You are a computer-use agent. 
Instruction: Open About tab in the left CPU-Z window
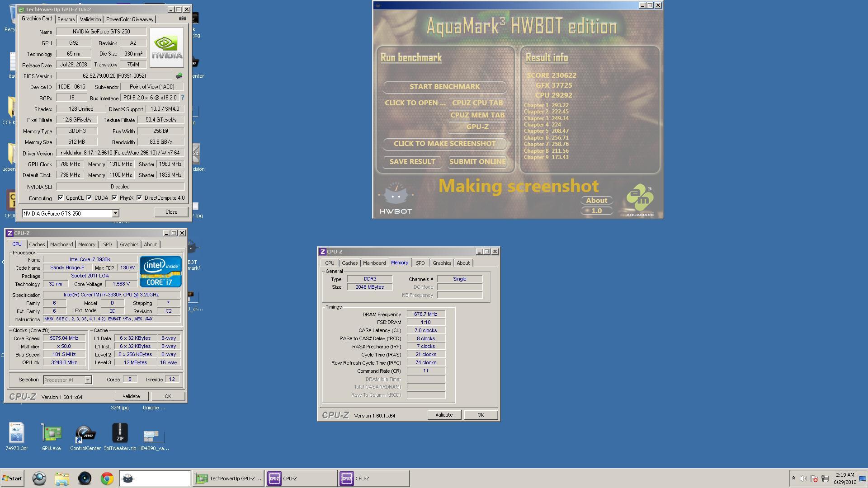click(x=151, y=244)
